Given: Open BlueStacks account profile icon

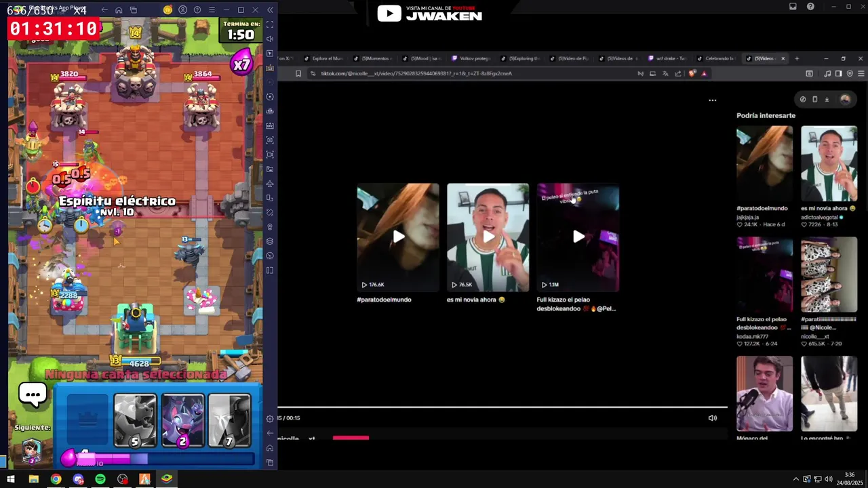Looking at the screenshot, I should tap(182, 10).
